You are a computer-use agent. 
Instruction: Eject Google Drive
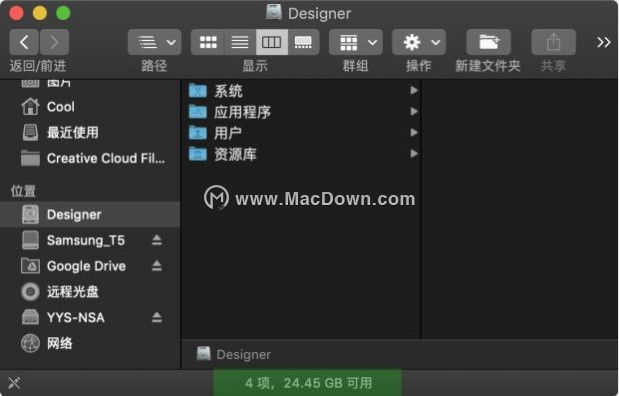tap(157, 266)
